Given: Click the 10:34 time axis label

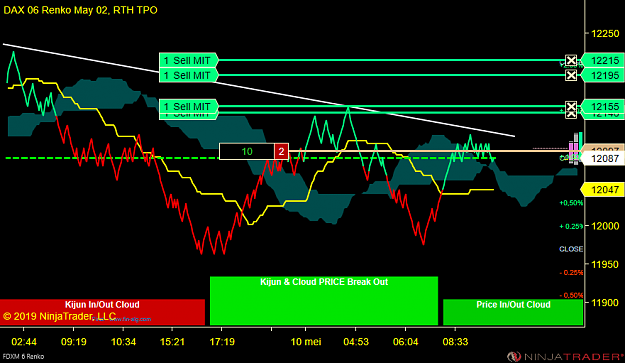Looking at the screenshot, I should (123, 342).
